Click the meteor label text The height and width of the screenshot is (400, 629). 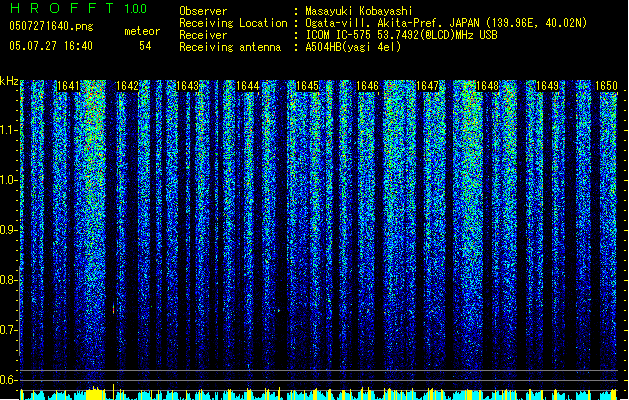142,31
